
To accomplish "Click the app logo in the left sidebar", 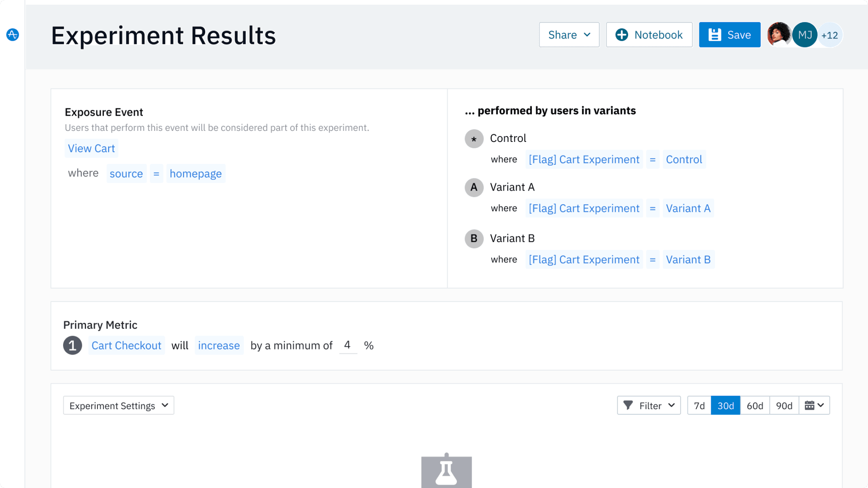I will [x=12, y=35].
